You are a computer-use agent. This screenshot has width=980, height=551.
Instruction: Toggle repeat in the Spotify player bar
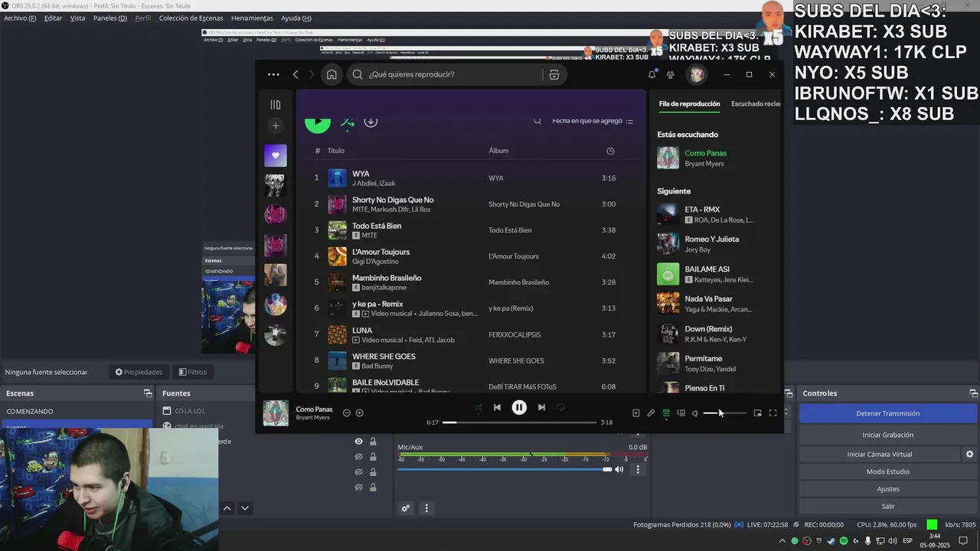[x=560, y=408]
